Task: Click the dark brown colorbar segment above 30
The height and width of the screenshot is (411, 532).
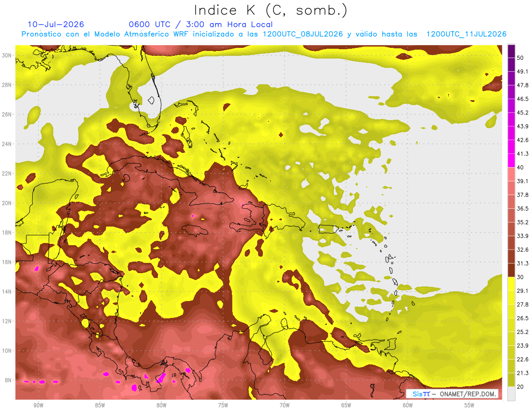Action: (x=511, y=270)
